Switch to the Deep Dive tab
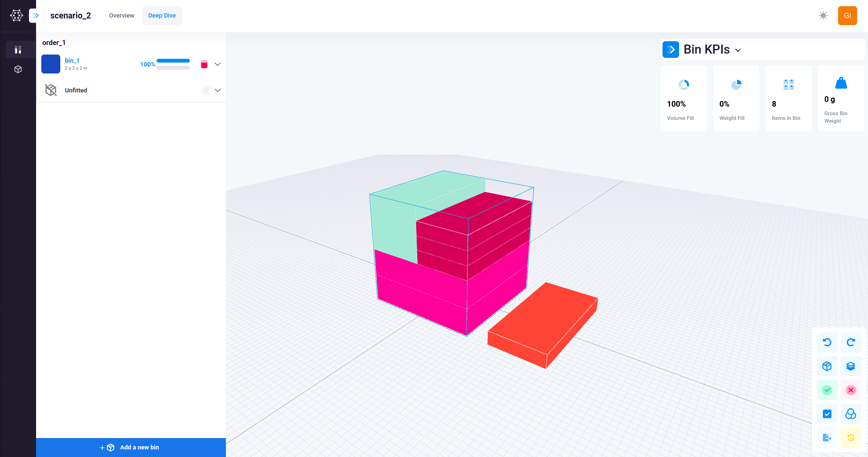The image size is (868, 457). (162, 15)
